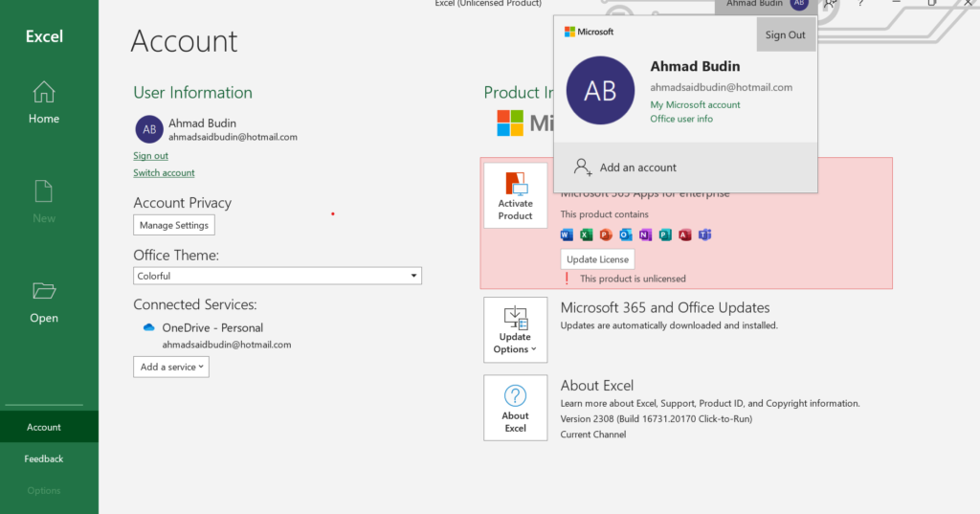Viewport: 980px width, 514px height.
Task: Click the Switch account link
Action: (x=164, y=173)
